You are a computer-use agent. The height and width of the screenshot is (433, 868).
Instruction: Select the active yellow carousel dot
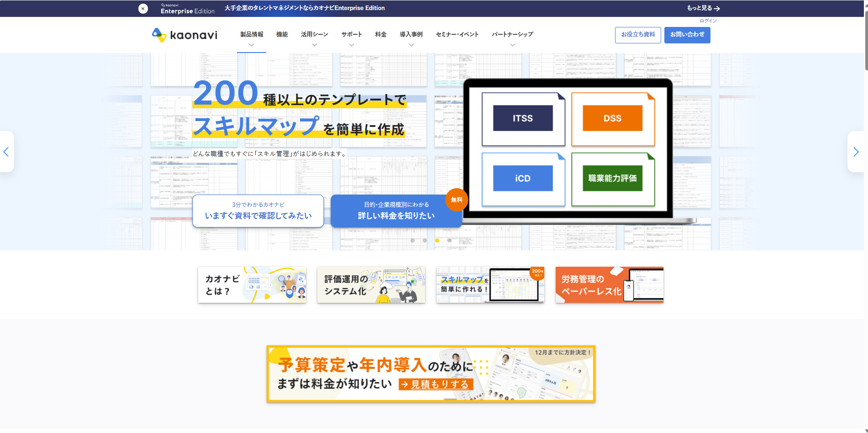437,240
